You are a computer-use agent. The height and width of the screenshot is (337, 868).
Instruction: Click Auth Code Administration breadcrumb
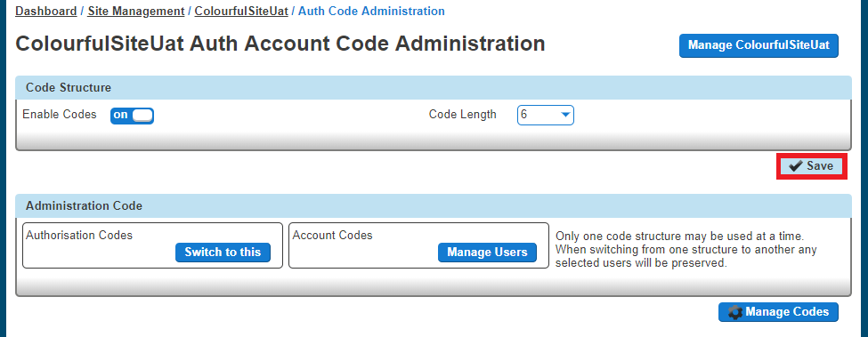pyautogui.click(x=371, y=11)
